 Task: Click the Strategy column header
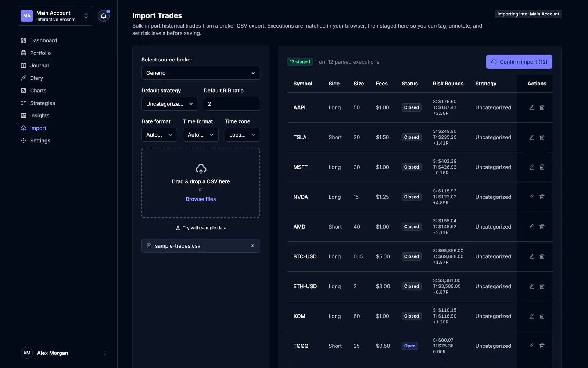(x=486, y=84)
